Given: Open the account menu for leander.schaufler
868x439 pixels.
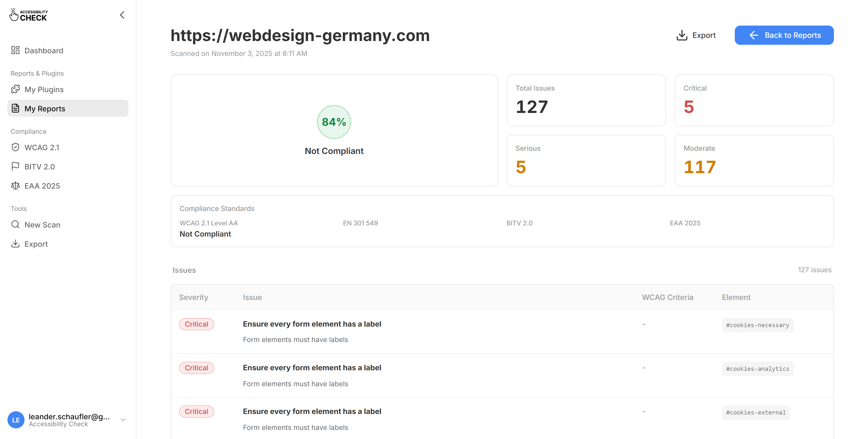Looking at the screenshot, I should coord(123,420).
